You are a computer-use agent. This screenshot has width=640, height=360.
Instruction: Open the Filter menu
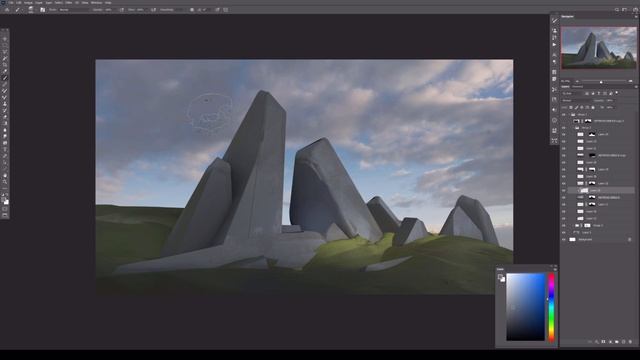click(69, 2)
